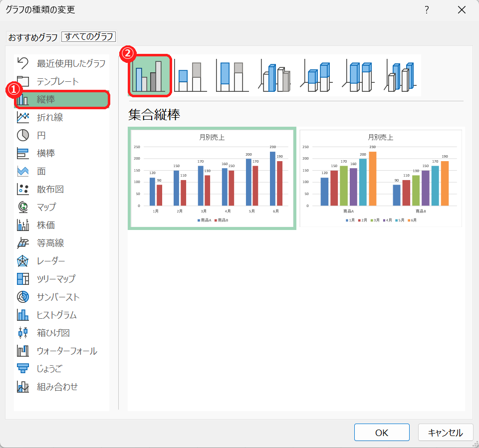
Task: Select the 3-D clustered column subtype icon
Action: point(274,76)
